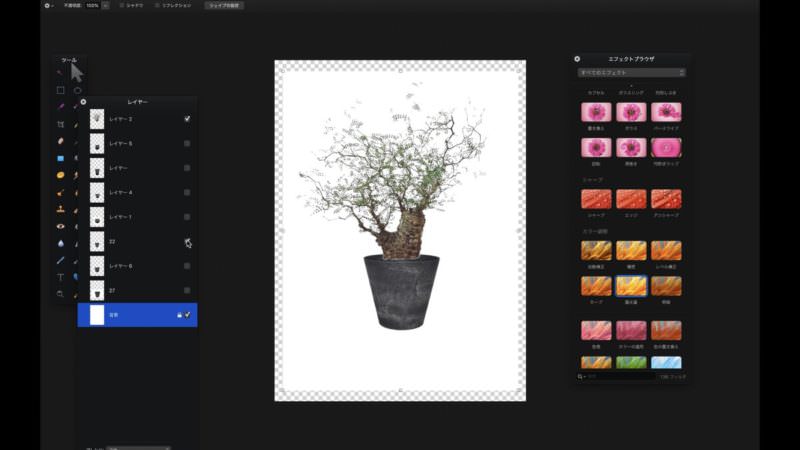Open the opacity percentage stepper dropdown
The image size is (800, 450).
coord(105,5)
